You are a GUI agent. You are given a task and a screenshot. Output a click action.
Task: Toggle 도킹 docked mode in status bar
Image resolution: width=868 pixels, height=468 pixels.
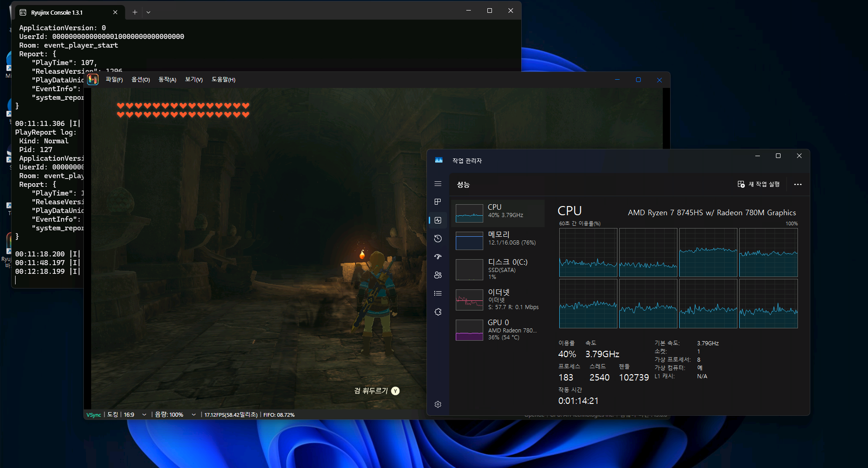[x=113, y=415]
